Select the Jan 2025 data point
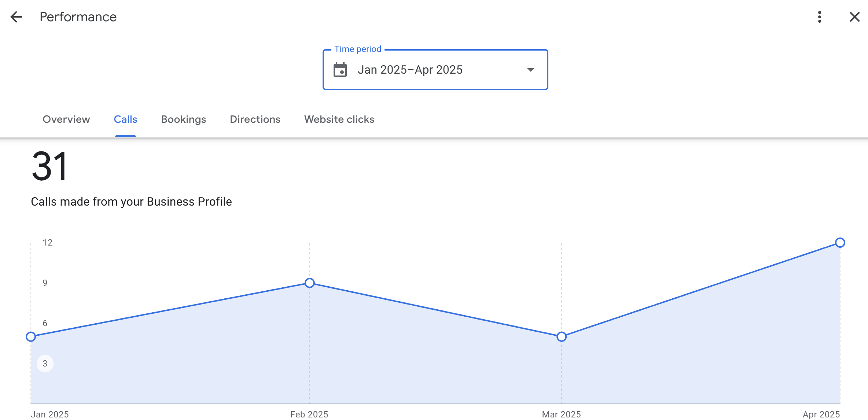Image resolution: width=868 pixels, height=420 pixels. (31, 336)
